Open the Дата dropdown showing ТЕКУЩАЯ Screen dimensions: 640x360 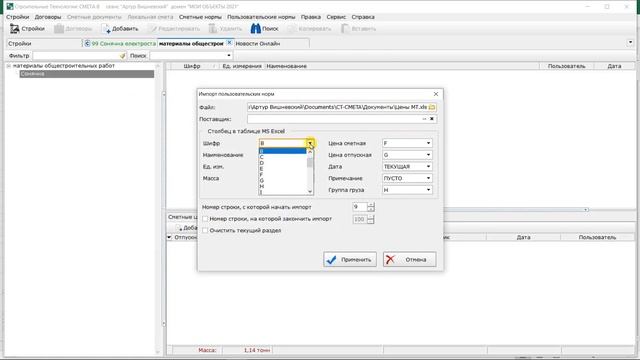(x=428, y=167)
